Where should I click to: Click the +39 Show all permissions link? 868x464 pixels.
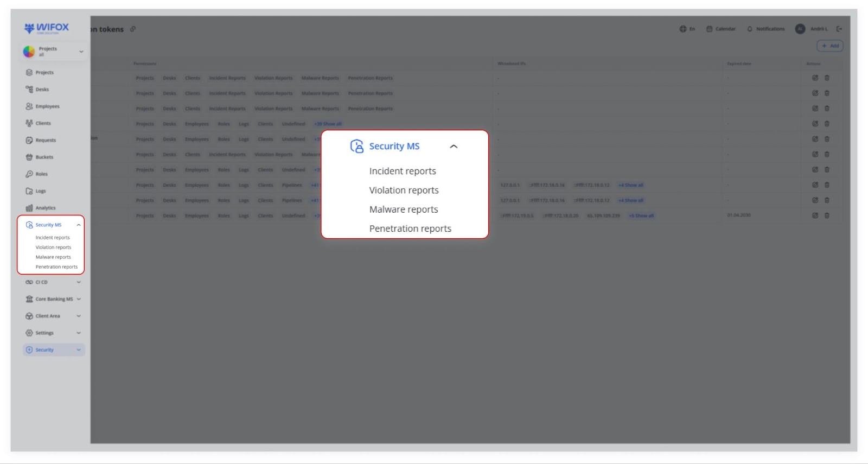click(x=328, y=124)
